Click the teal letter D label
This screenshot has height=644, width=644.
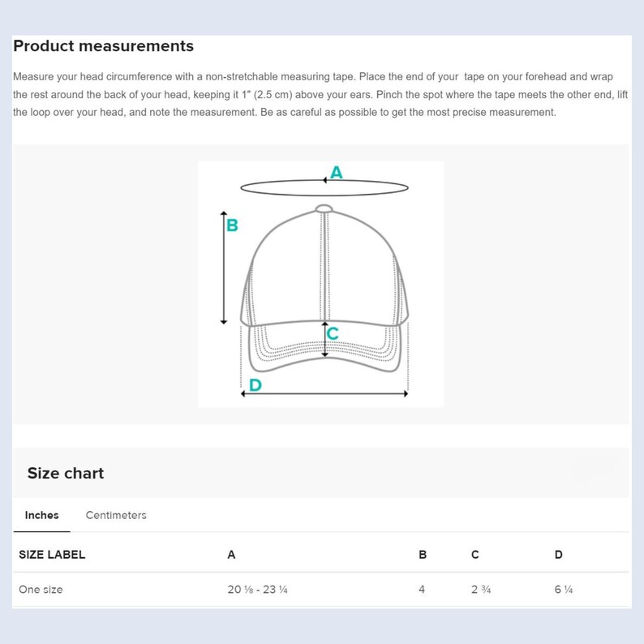(x=255, y=385)
